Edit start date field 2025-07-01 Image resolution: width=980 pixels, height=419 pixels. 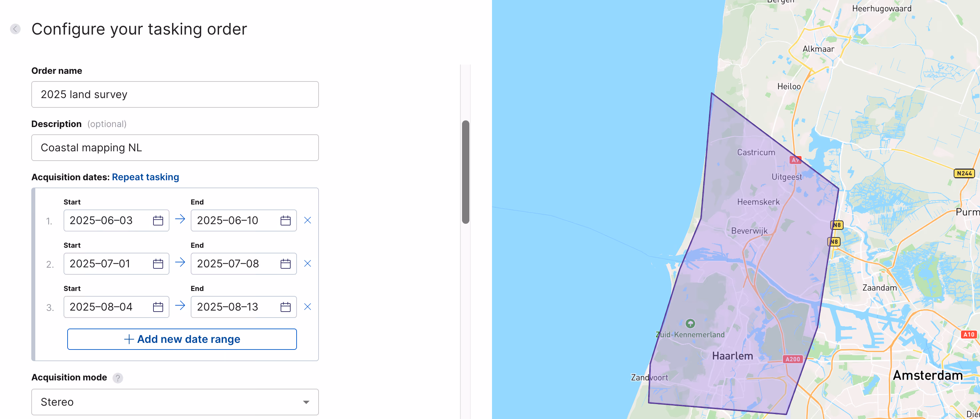tap(117, 264)
